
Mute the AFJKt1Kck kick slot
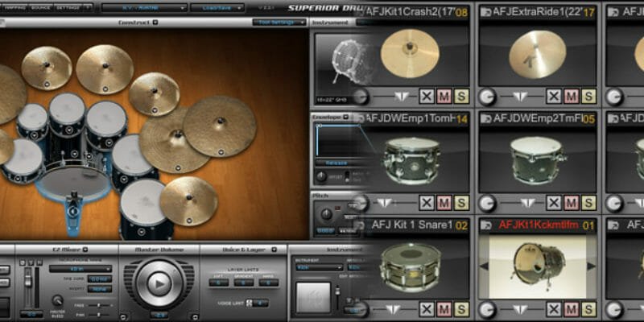pyautogui.click(x=571, y=309)
